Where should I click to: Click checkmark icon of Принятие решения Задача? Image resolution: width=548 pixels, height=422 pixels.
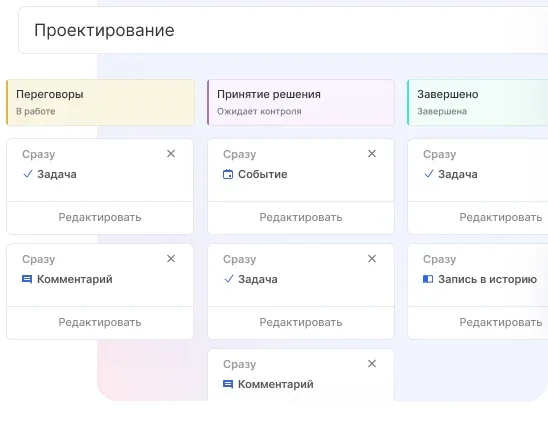coord(229,279)
